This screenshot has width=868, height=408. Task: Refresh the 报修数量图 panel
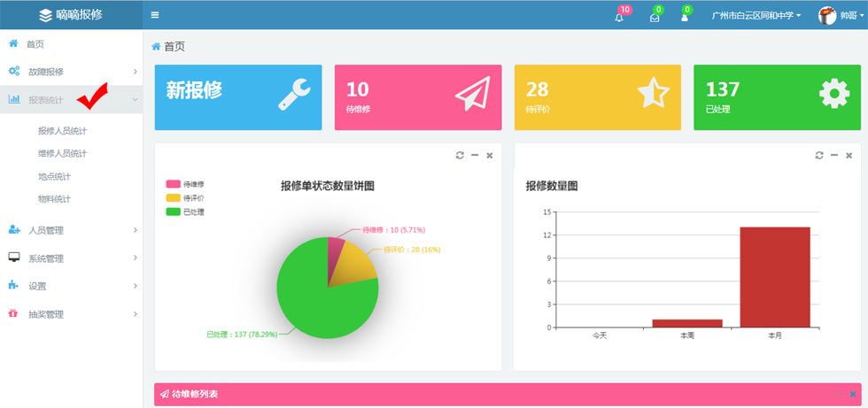819,156
